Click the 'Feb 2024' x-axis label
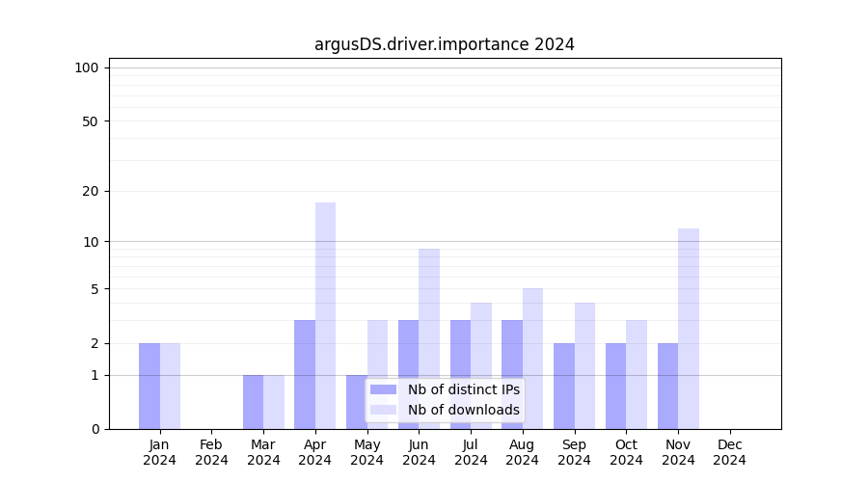The width and height of the screenshot is (868, 482). 211,452
